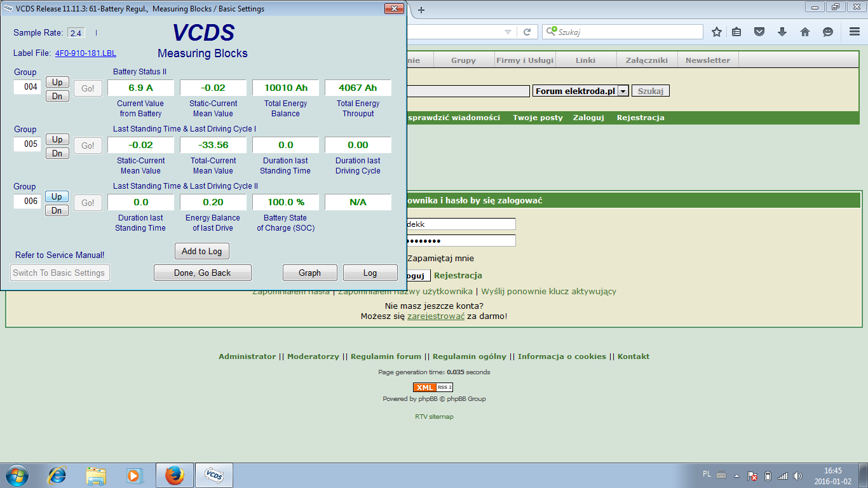The width and height of the screenshot is (868, 488).
Task: Open the Action Center flag tray icon
Action: pos(752,475)
